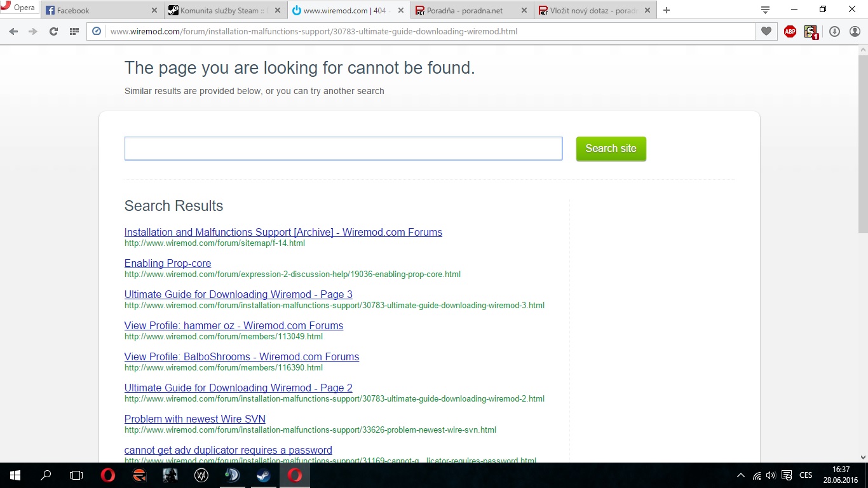Open the Adblock Plus extension icon
This screenshot has width=868, height=488.
(790, 31)
